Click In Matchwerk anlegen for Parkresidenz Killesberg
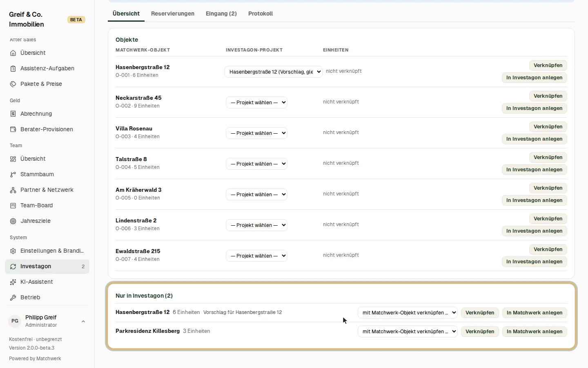The width and height of the screenshot is (588, 368). [535, 332]
